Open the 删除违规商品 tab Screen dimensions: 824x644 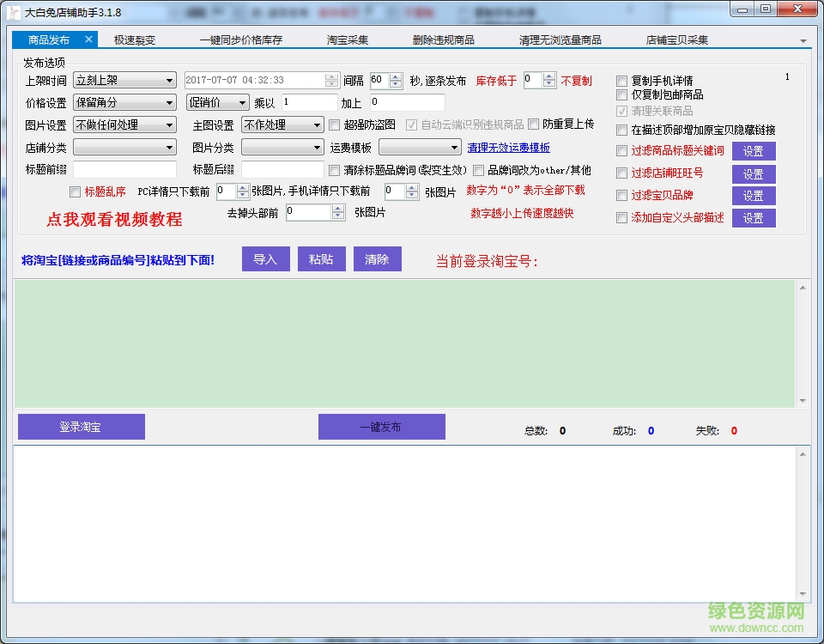(443, 39)
